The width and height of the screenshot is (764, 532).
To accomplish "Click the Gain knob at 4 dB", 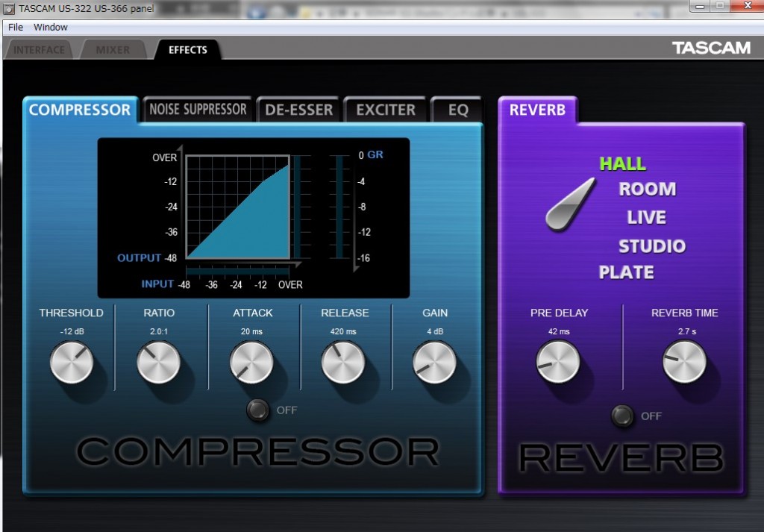I will (434, 363).
